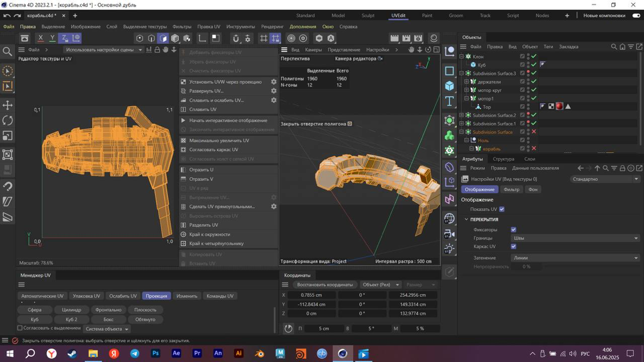This screenshot has width=644, height=362.
Task: Collapse the мотор1 object tree
Action: [466, 99]
